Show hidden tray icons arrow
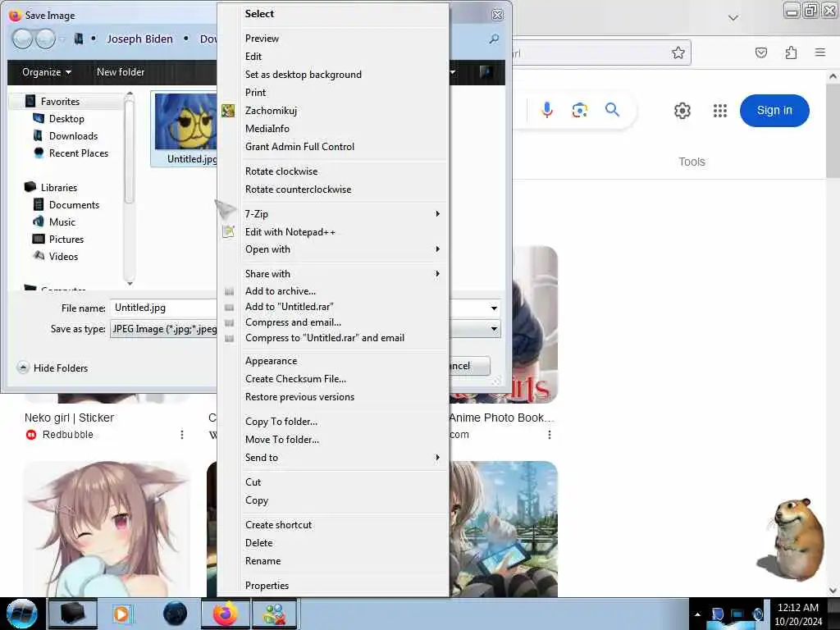This screenshot has width=840, height=630. pos(697,614)
